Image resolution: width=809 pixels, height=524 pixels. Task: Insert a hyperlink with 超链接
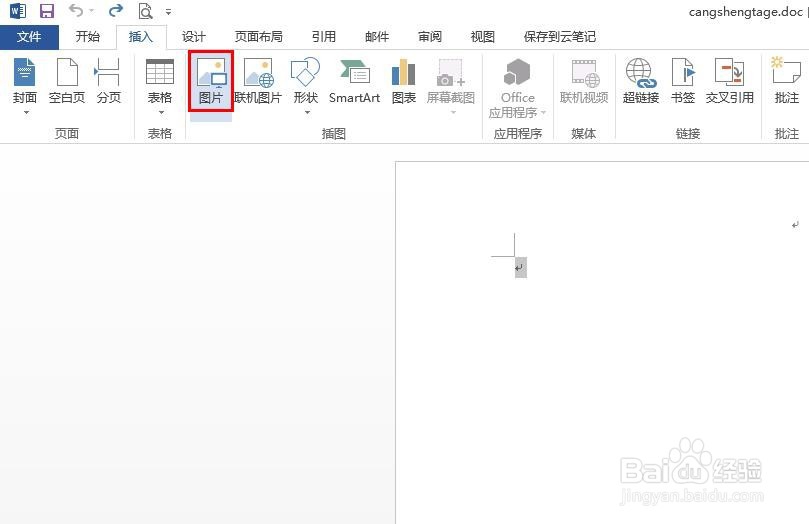[641, 80]
